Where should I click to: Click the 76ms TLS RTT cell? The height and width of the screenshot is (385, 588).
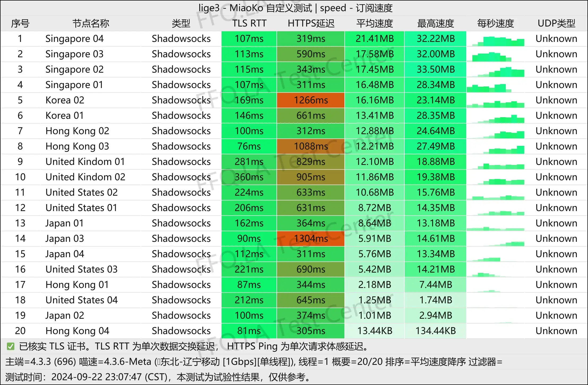click(x=249, y=146)
